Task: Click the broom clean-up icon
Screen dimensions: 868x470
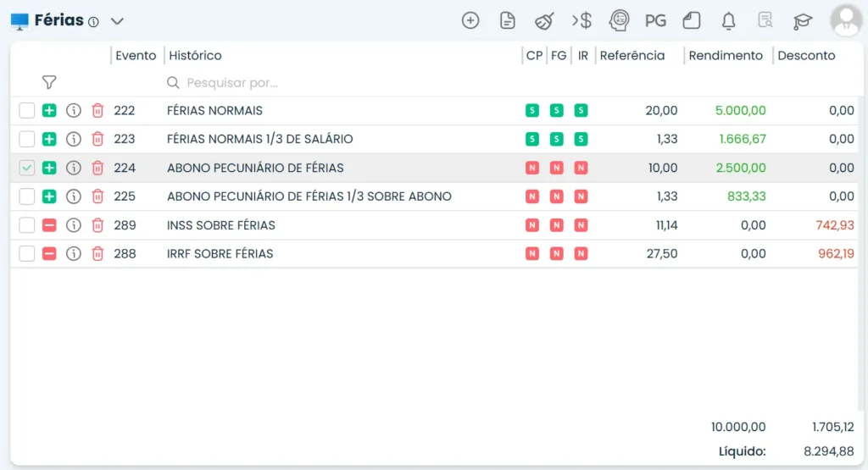Action: 544,21
